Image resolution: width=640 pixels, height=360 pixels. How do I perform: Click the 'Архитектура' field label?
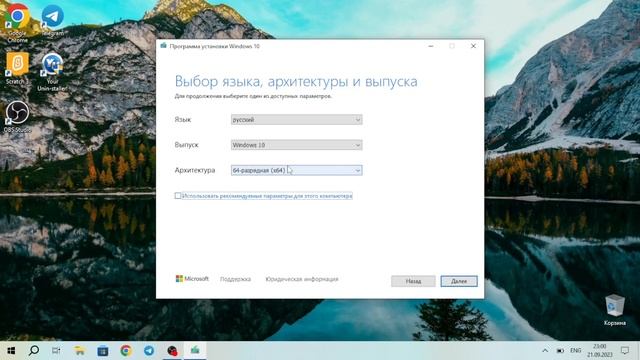click(x=195, y=170)
